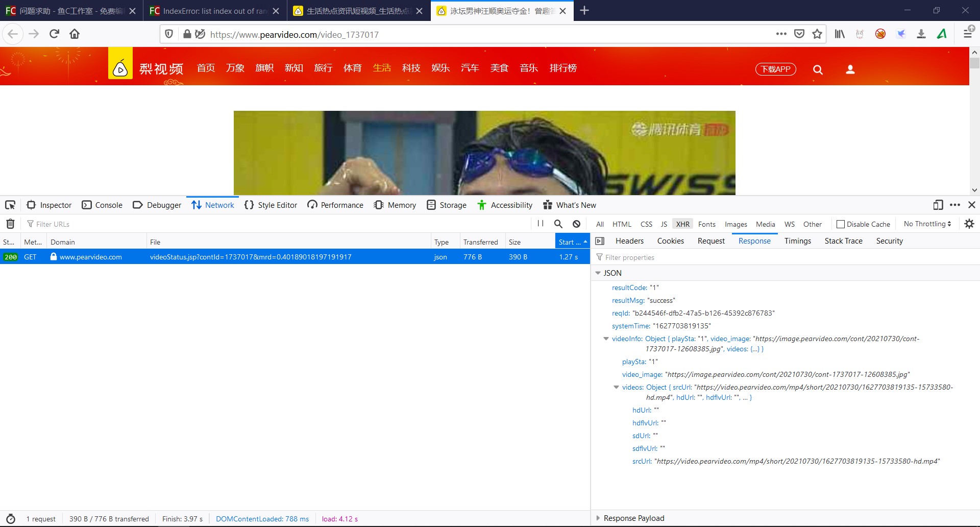Pause network log recording
The width and height of the screenshot is (980, 527).
(x=541, y=224)
